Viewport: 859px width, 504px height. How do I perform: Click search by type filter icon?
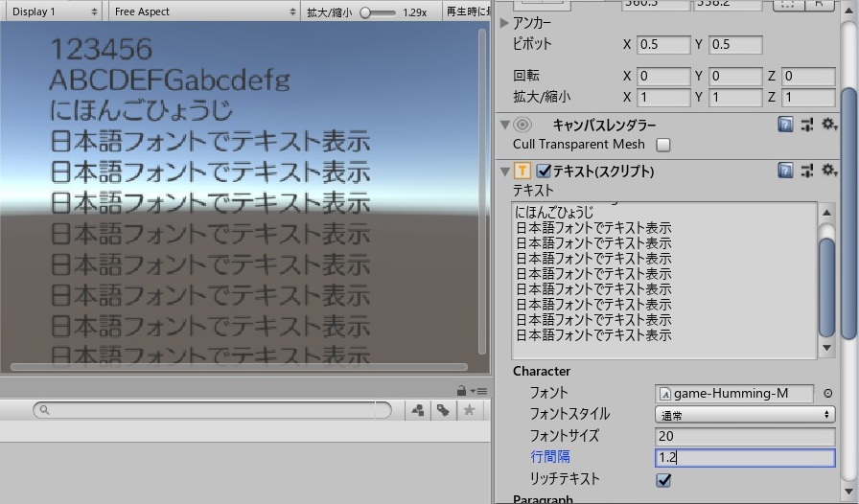pyautogui.click(x=418, y=410)
